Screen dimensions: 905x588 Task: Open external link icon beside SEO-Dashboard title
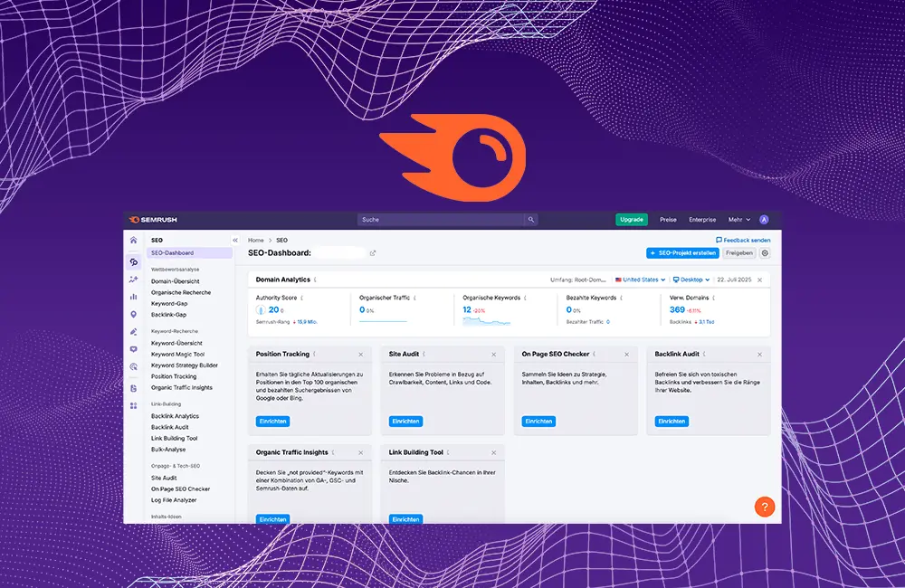click(373, 253)
